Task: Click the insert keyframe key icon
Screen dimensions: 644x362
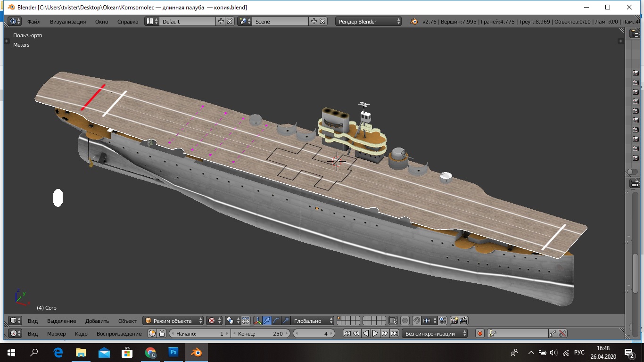Action: coord(553,333)
